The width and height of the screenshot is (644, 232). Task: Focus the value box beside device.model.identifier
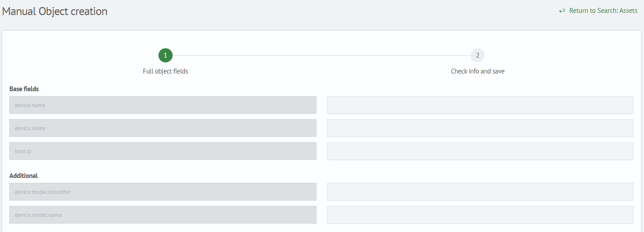[480, 192]
